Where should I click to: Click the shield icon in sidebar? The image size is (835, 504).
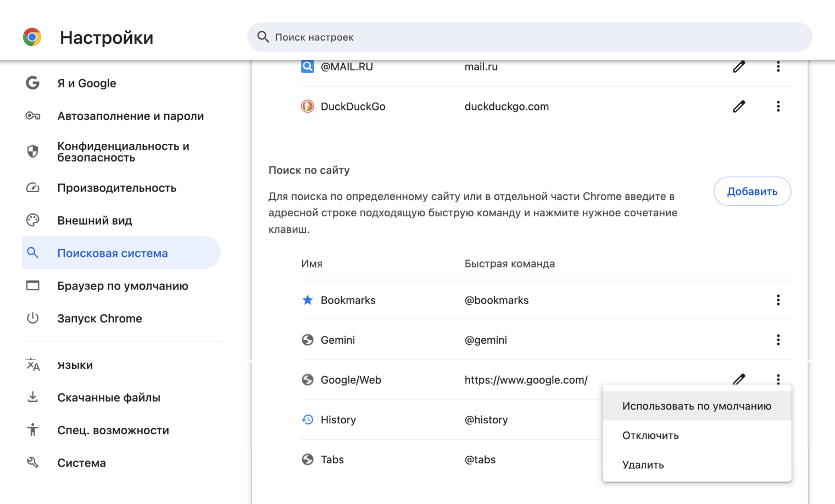click(32, 152)
